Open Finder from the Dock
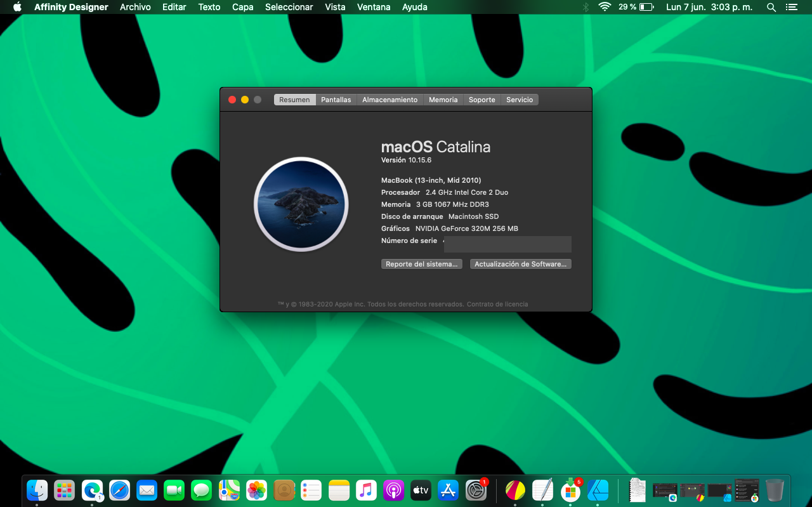The height and width of the screenshot is (507, 812). (37, 490)
